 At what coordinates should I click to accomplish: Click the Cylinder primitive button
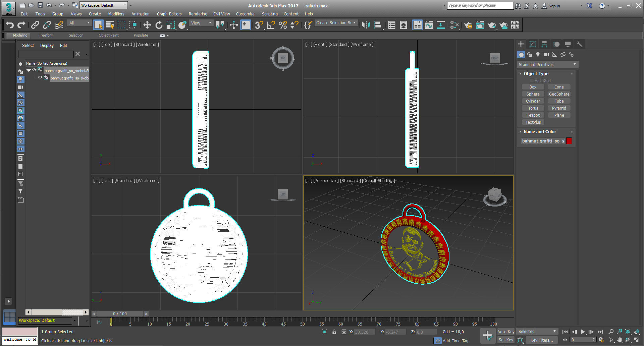pos(533,101)
